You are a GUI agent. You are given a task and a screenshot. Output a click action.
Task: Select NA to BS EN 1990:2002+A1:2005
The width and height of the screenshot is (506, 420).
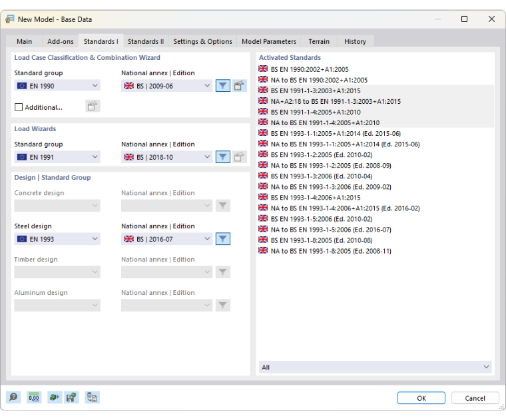tap(376, 80)
